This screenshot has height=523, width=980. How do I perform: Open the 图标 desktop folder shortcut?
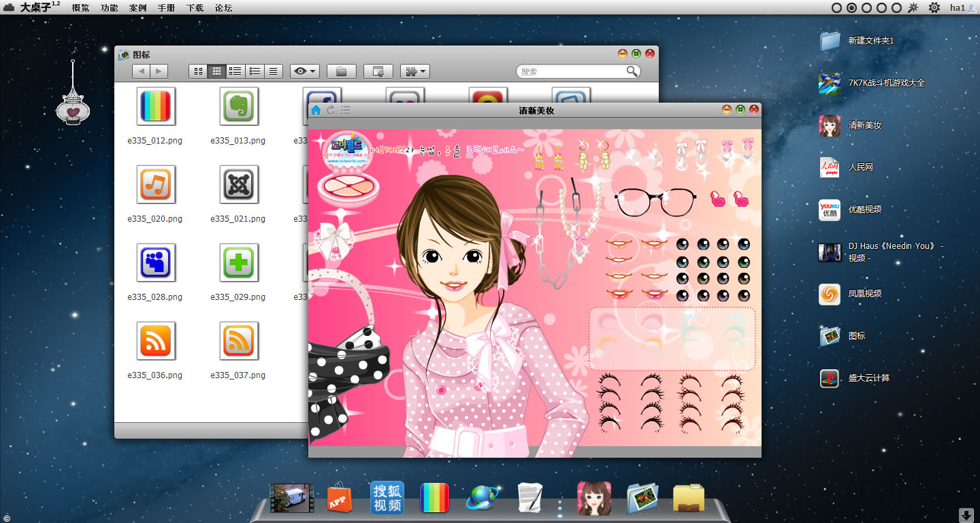coord(830,336)
